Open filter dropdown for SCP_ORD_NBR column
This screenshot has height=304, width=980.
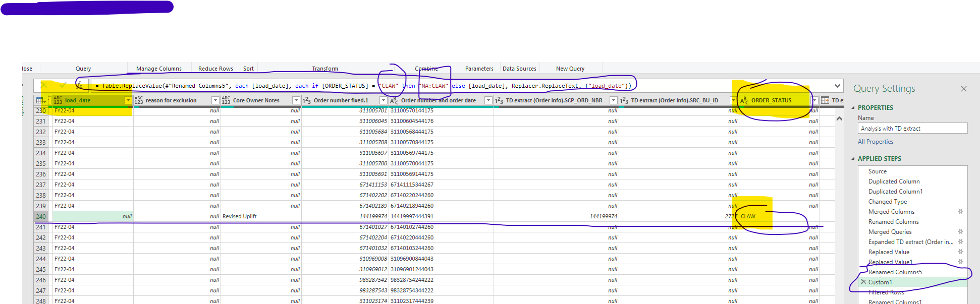[613, 100]
